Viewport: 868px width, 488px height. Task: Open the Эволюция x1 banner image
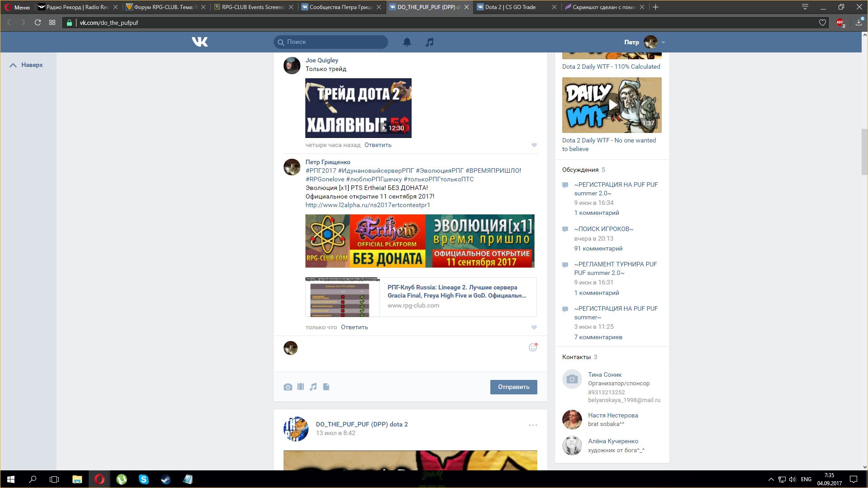click(x=420, y=241)
